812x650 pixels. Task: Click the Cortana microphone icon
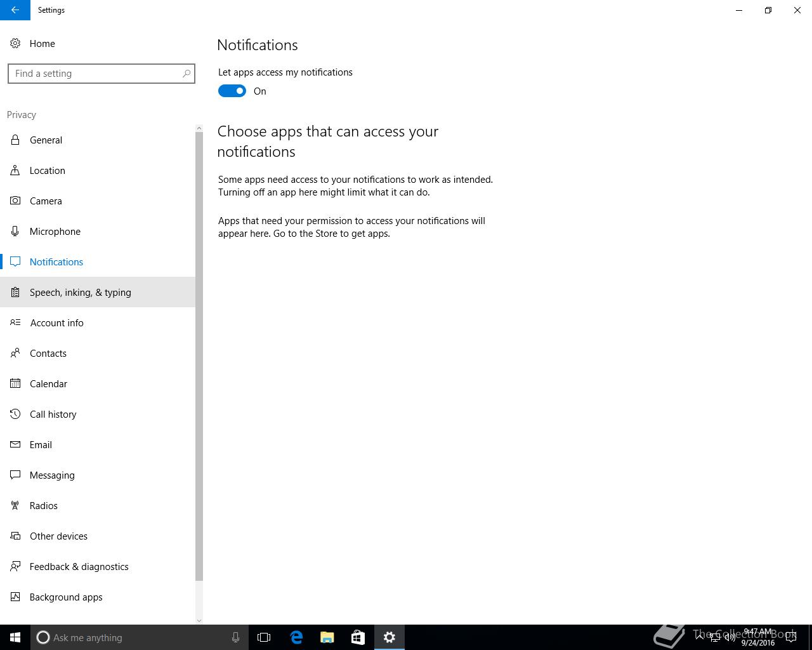pyautogui.click(x=235, y=637)
